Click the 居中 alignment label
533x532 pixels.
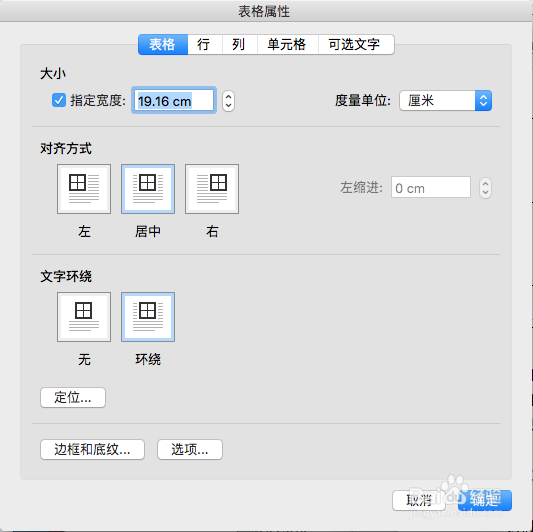pos(148,232)
